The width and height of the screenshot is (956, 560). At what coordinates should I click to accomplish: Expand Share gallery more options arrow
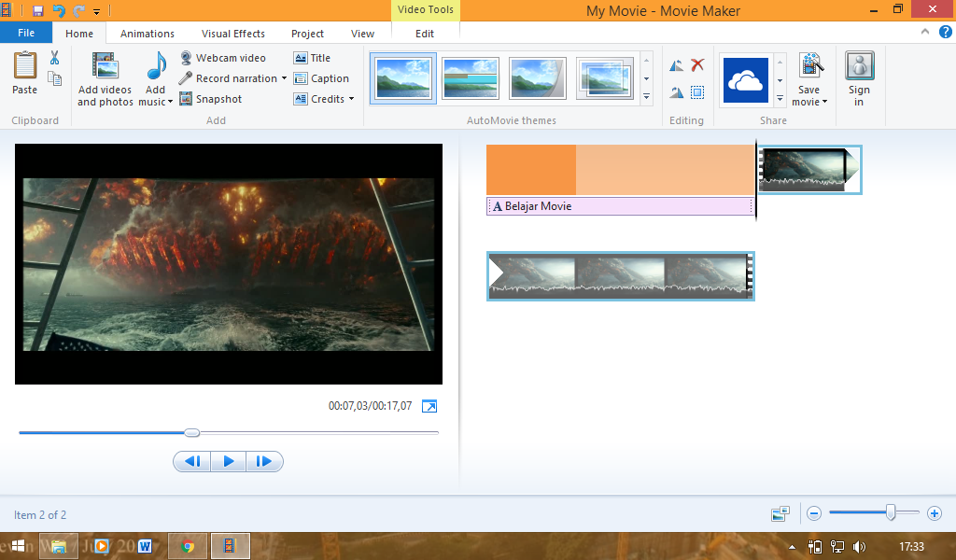tap(780, 98)
